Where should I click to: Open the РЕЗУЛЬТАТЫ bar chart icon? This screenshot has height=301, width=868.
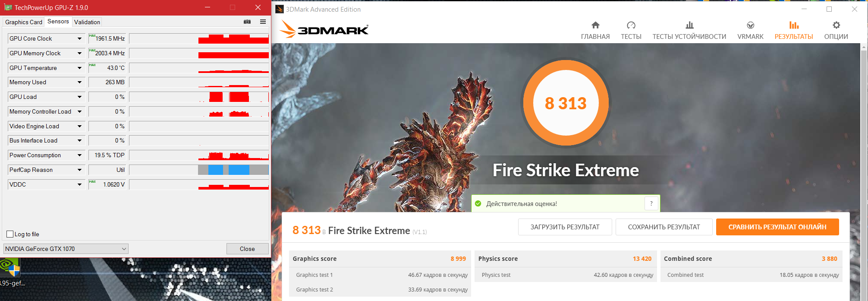[794, 25]
